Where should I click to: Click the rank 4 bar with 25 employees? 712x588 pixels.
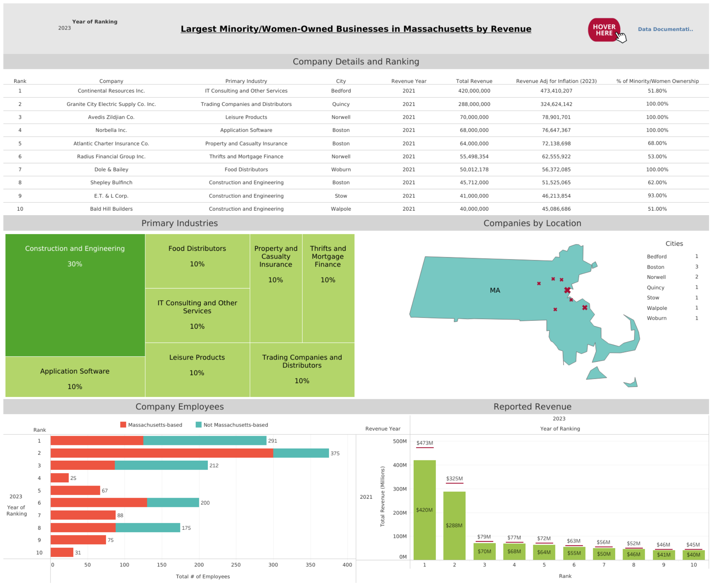(x=59, y=478)
